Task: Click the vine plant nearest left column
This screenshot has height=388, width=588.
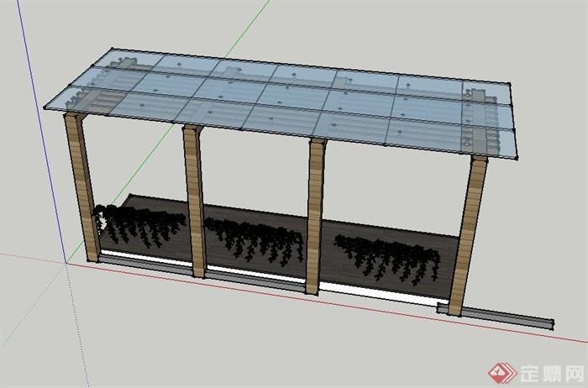Action: pos(140,225)
